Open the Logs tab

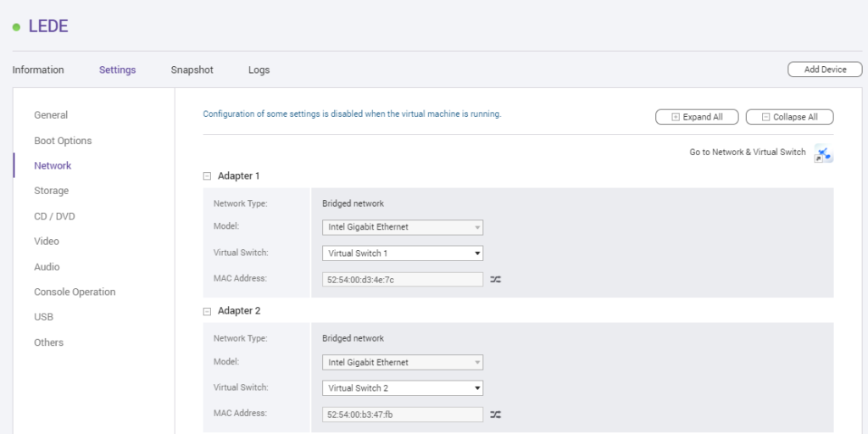click(x=259, y=70)
